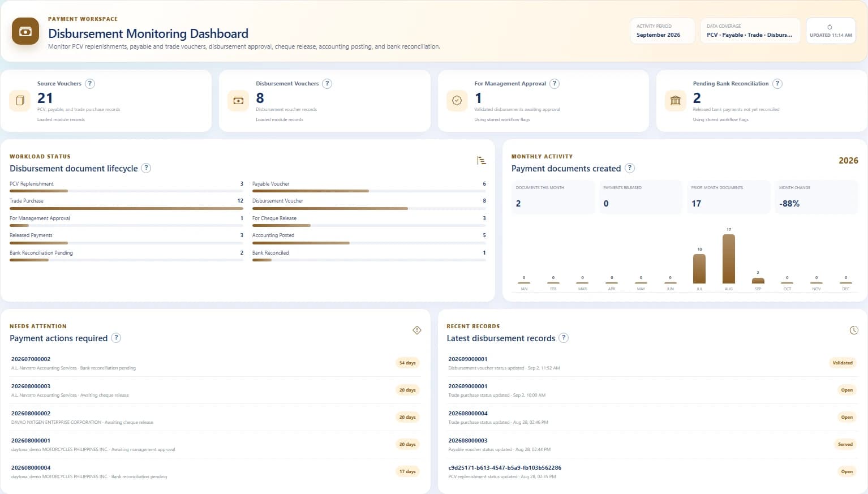Click the AUG bar in monthly chart
Viewport: 868px width, 494px height.
(x=729, y=259)
